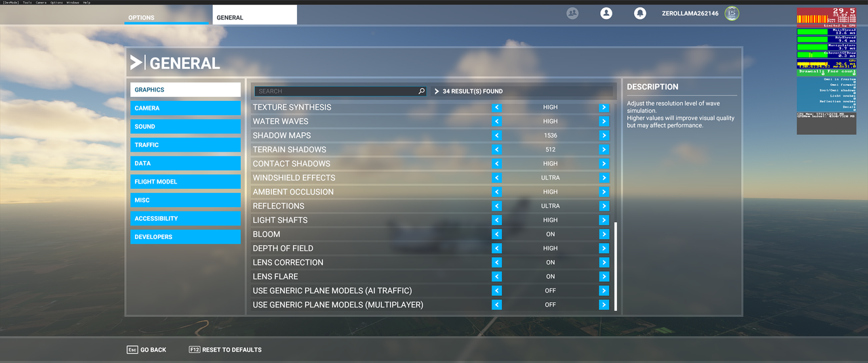Image resolution: width=868 pixels, height=363 pixels.
Task: Decrease the Depth of Field setting
Action: click(496, 249)
